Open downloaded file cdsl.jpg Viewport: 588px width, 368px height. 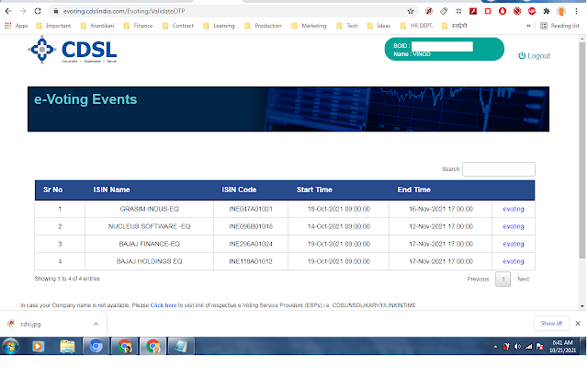[x=30, y=324]
